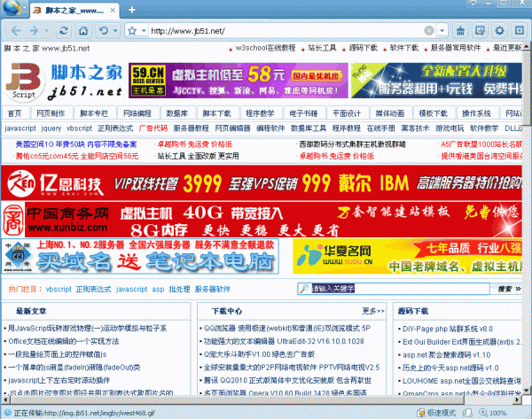Click the 请输入关键字 search field
Viewport: 532px width, 419px height.
[400, 289]
